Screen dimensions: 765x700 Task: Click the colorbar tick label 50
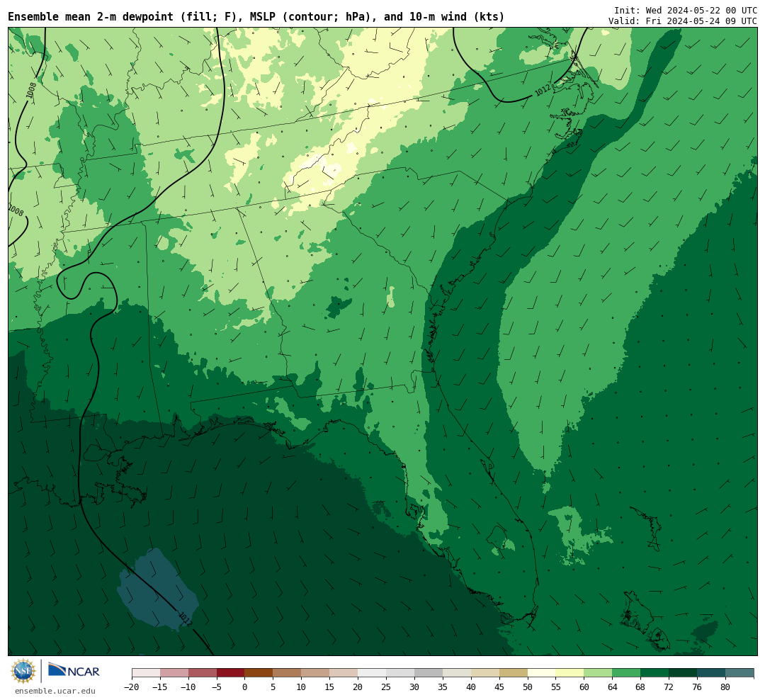click(x=528, y=687)
